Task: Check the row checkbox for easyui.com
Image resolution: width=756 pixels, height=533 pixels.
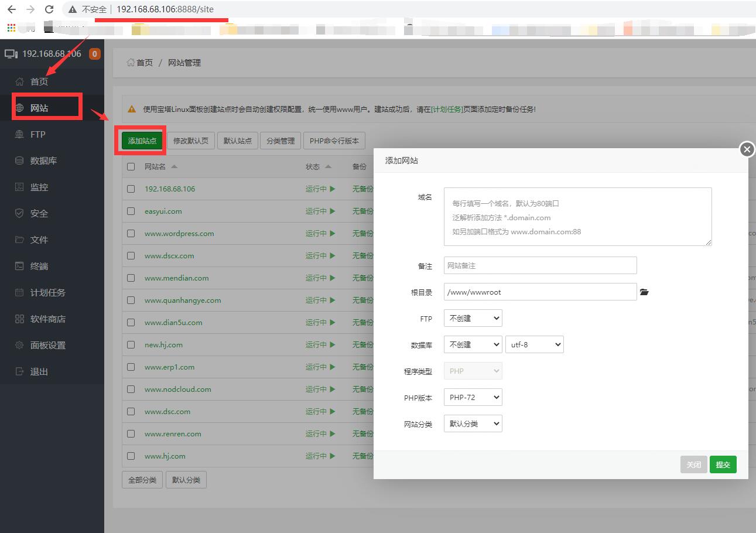Action: click(131, 211)
